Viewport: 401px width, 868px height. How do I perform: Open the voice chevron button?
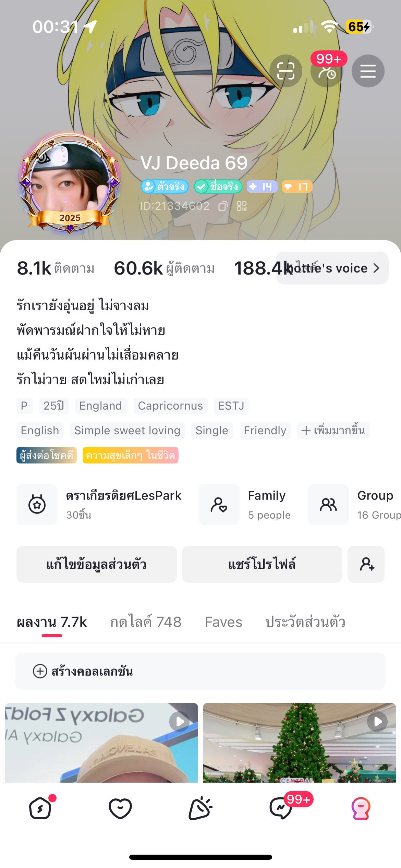click(376, 268)
